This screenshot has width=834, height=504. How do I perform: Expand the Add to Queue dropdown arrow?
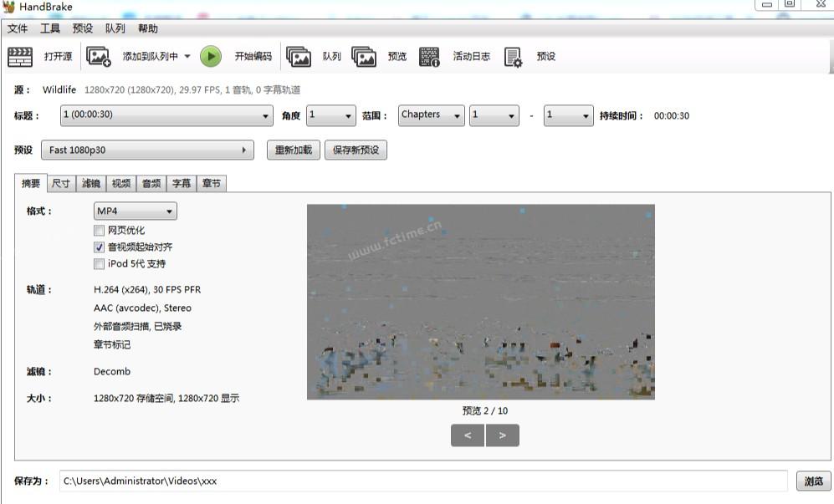point(187,56)
